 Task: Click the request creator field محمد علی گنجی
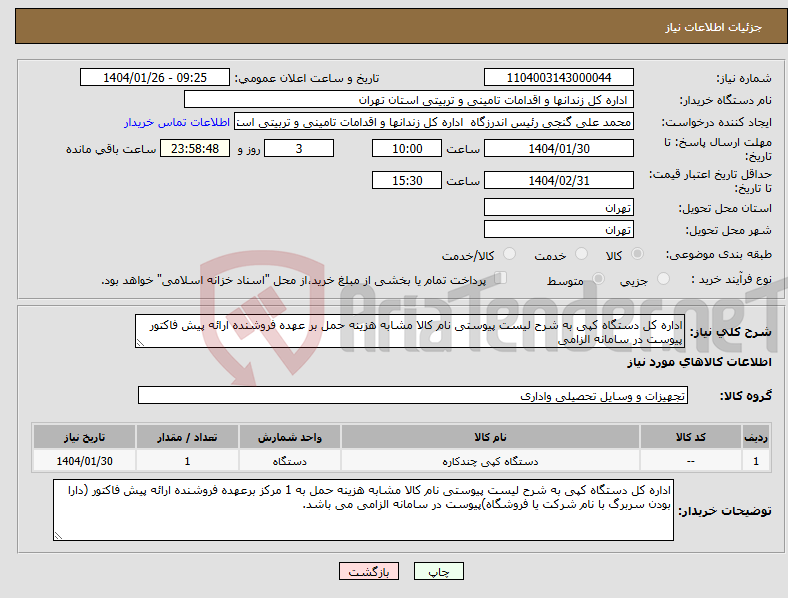434,122
